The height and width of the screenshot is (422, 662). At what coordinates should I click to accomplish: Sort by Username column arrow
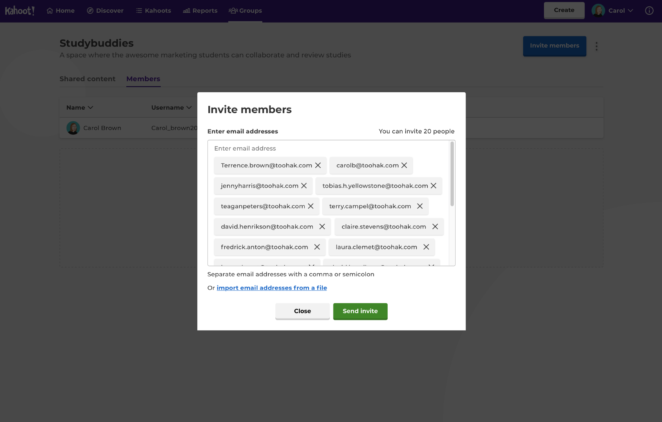pos(190,107)
